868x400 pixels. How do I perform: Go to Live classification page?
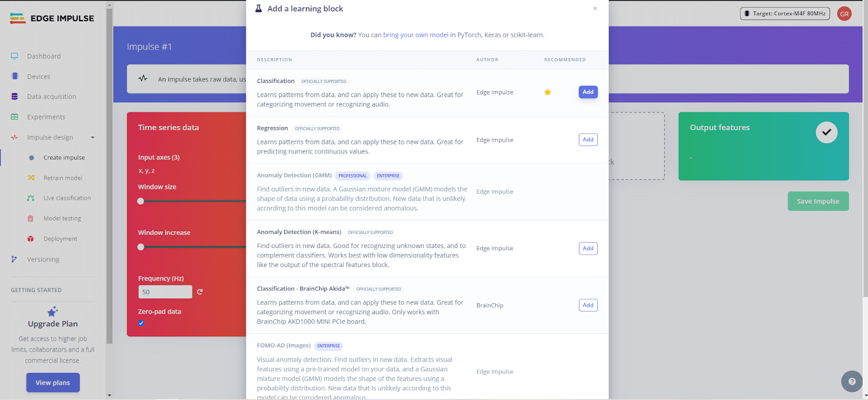67,198
